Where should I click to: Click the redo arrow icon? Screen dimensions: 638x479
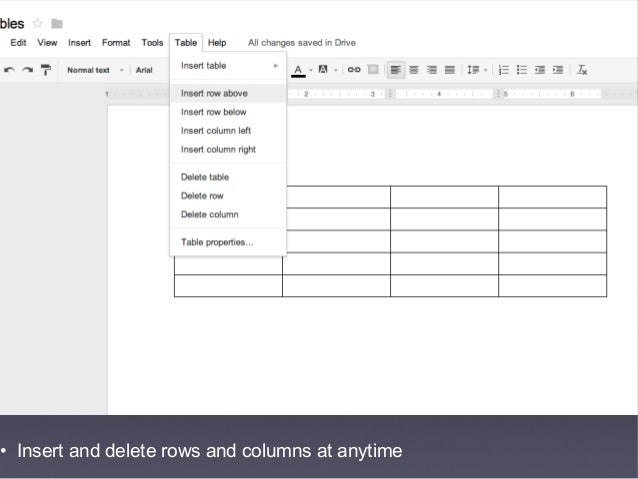27,70
